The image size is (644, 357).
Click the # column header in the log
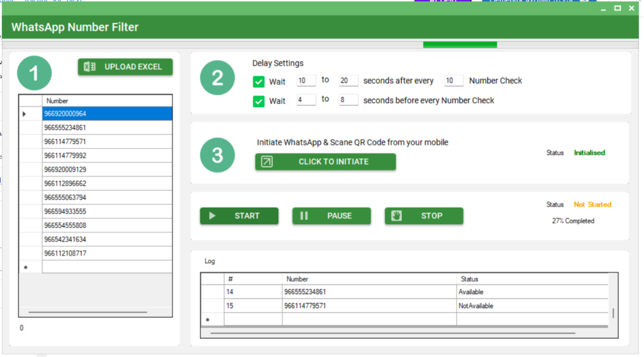[x=253, y=279]
